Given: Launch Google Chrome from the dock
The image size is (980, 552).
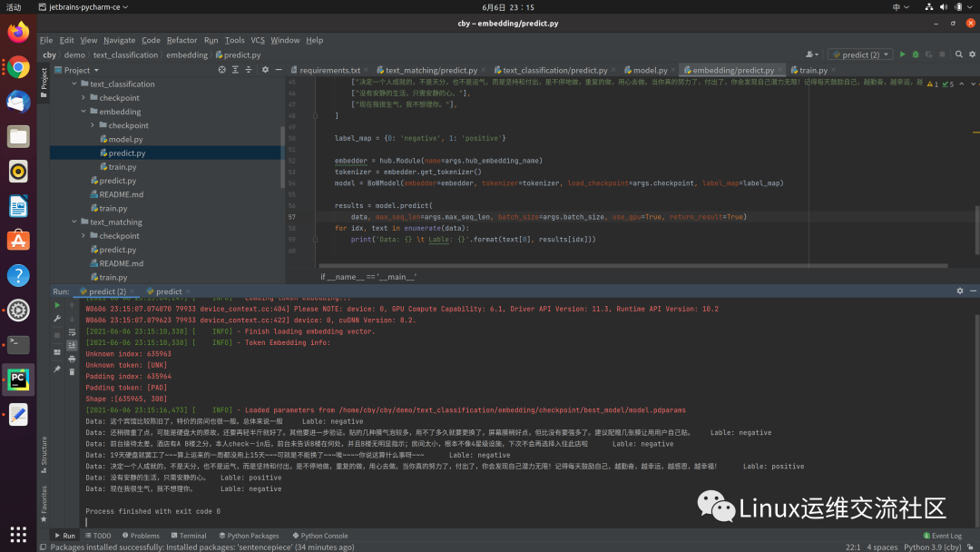Looking at the screenshot, I should [x=18, y=67].
